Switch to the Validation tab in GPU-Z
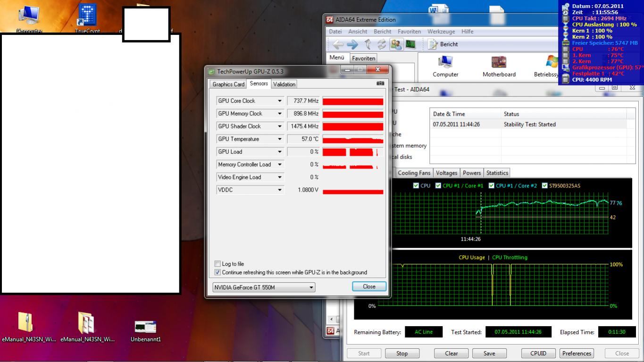Screen dimensions: 644x362 (284, 84)
